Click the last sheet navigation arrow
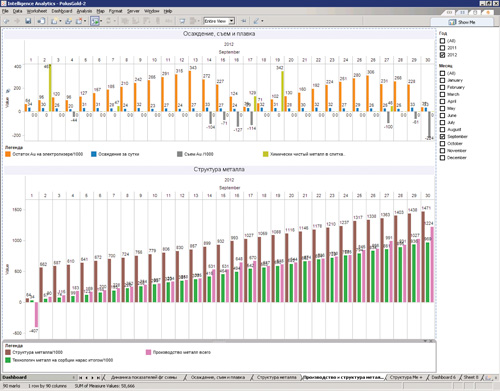The image size is (500, 391). (x=98, y=378)
